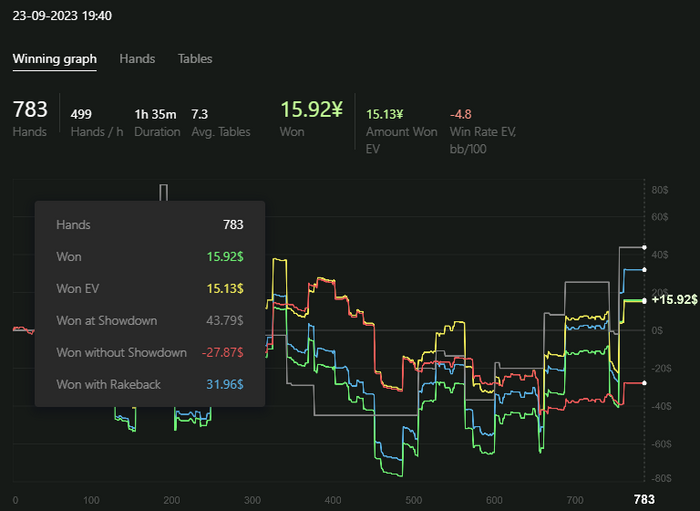Click the 0$ y-axis label
Viewport: 700px width, 511px height.
(657, 331)
